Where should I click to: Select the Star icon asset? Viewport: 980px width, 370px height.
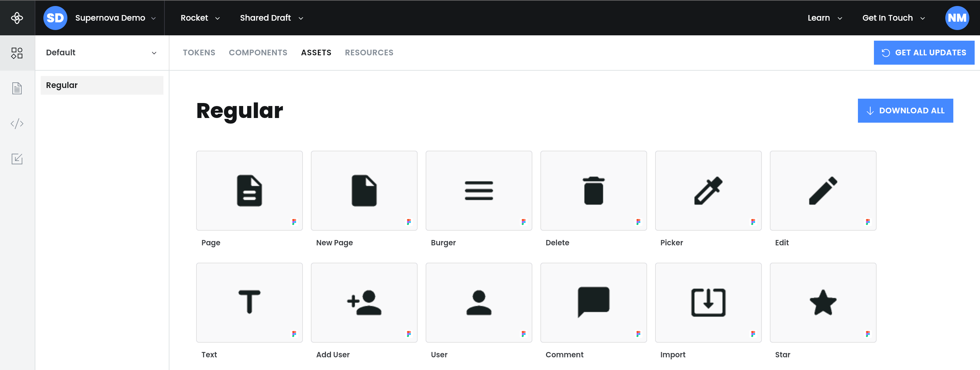pyautogui.click(x=823, y=302)
